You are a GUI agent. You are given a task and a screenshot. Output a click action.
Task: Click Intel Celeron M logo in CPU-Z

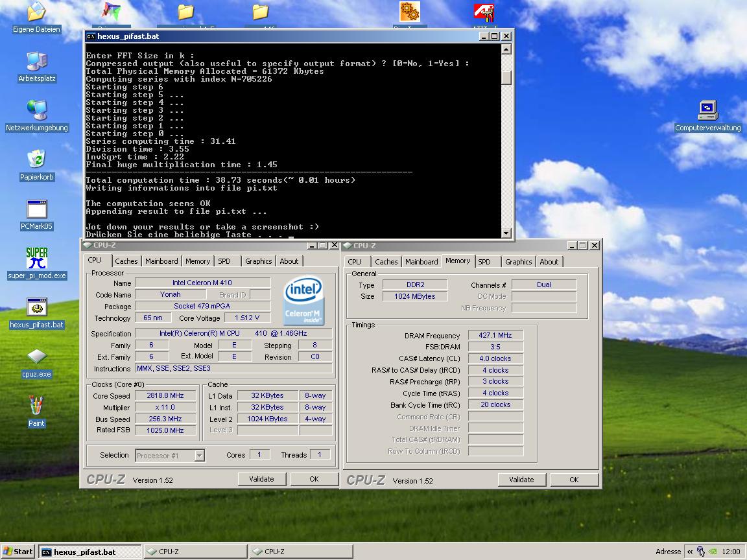(303, 300)
